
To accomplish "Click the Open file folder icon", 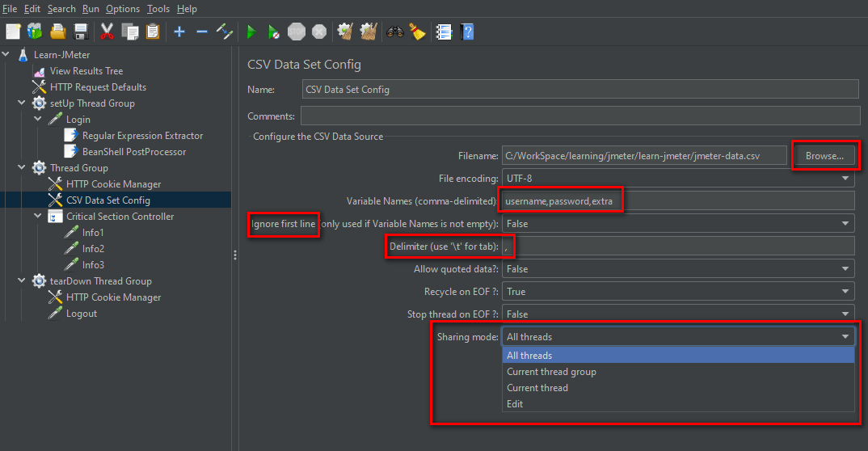I will [x=58, y=32].
